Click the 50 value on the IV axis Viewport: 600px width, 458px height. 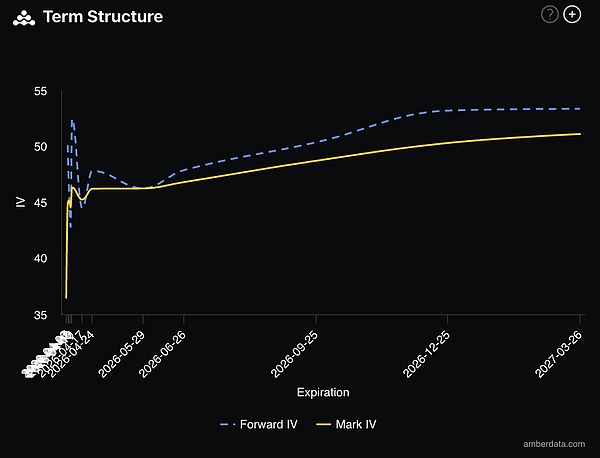pos(41,147)
